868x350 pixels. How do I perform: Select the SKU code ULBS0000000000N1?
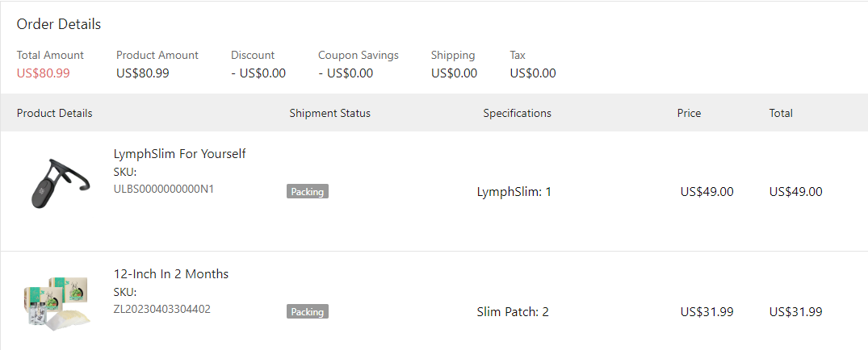pos(163,189)
